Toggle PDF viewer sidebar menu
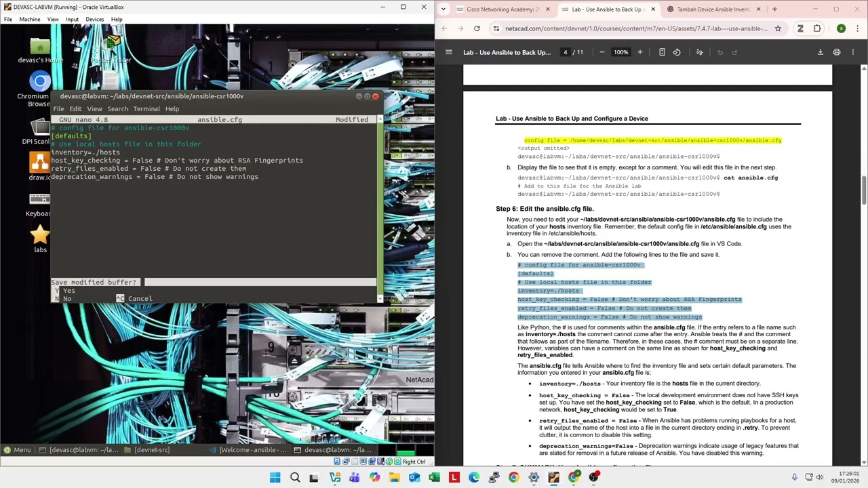Viewport: 868px width, 488px height. (x=448, y=52)
